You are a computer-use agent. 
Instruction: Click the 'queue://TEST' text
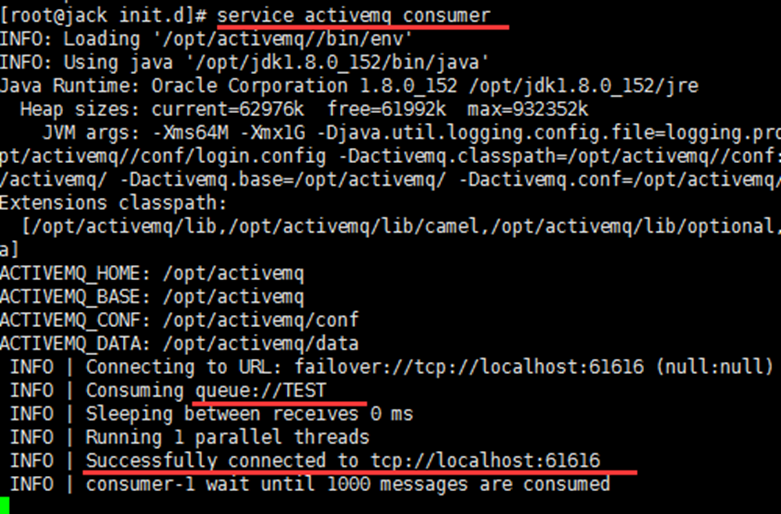(x=261, y=390)
